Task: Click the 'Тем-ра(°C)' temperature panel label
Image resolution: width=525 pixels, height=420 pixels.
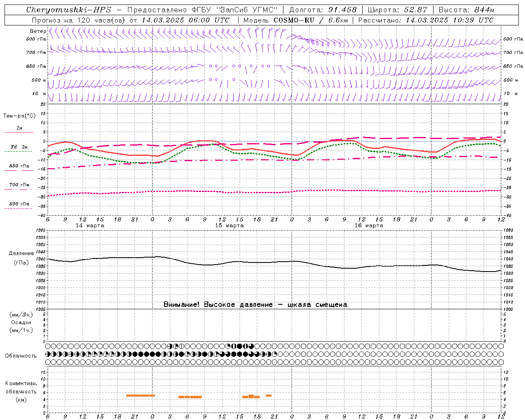Action: 19,116
